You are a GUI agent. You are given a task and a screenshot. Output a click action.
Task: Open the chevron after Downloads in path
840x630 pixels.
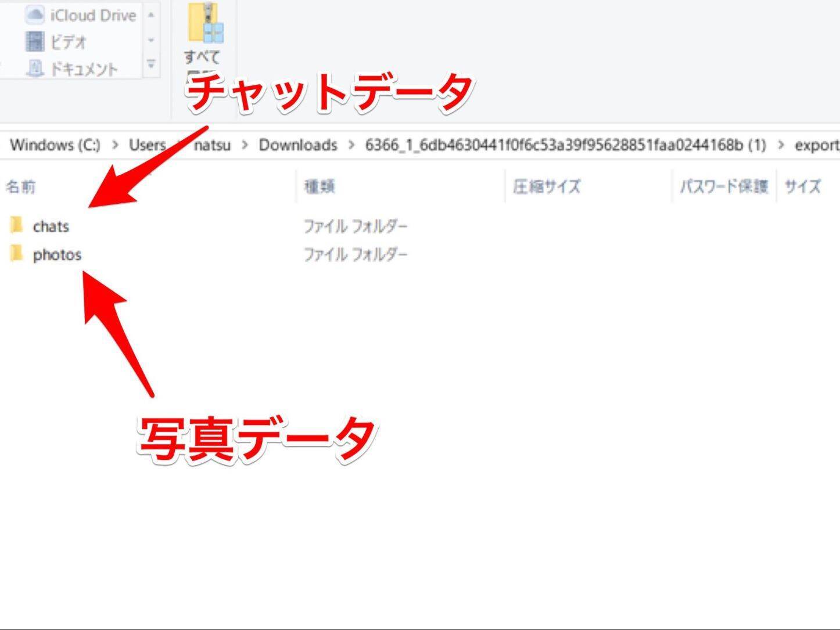click(x=351, y=145)
